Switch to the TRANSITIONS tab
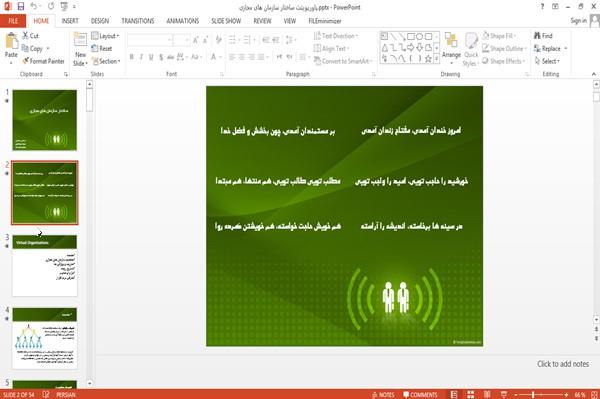Viewport: 600px width, 399px height. [138, 21]
